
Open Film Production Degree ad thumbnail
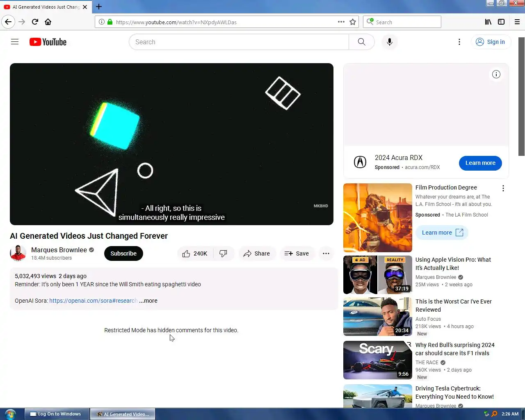point(378,218)
